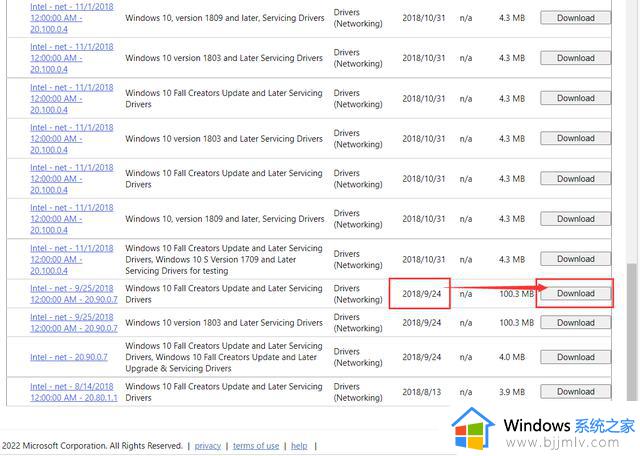Select product text mentioning Windows 10 S Version 1709
Screen dimensions: 640x456
pyautogui.click(x=224, y=259)
